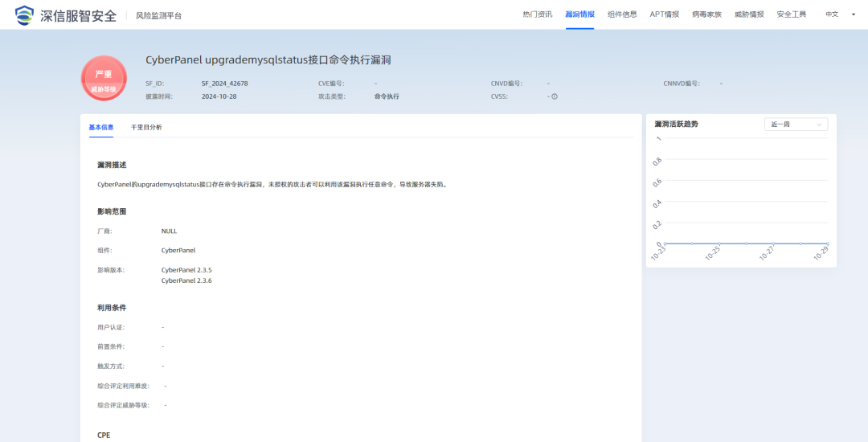Screen dimensions: 868x442
Task: Click the vulnerability title CyberPanel upgrademysqlstatus
Action: [x=268, y=59]
